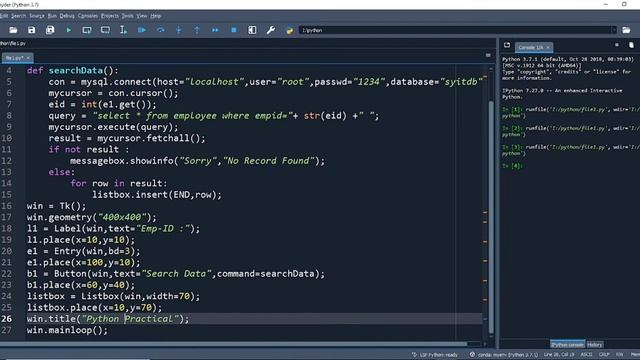Click the "No Record Found" string in code

269,161
